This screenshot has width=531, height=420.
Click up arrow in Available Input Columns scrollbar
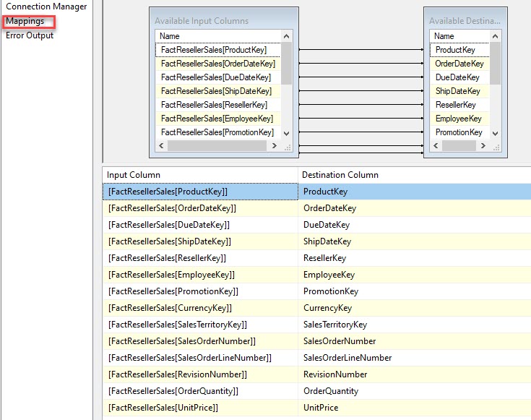pos(286,36)
